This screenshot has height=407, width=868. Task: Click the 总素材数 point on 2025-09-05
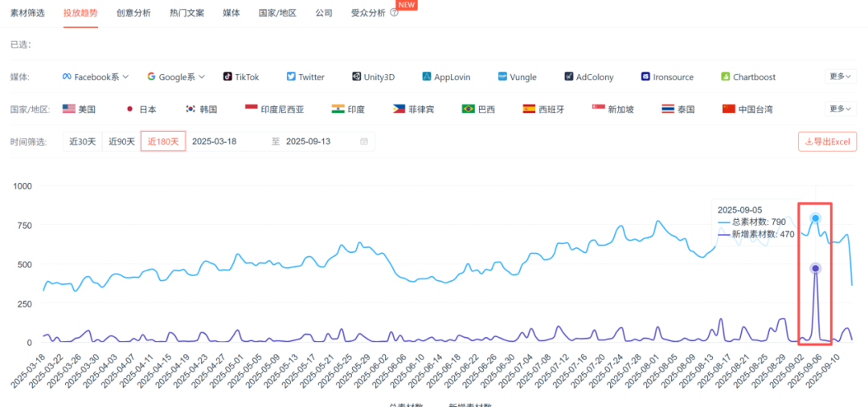coord(816,218)
